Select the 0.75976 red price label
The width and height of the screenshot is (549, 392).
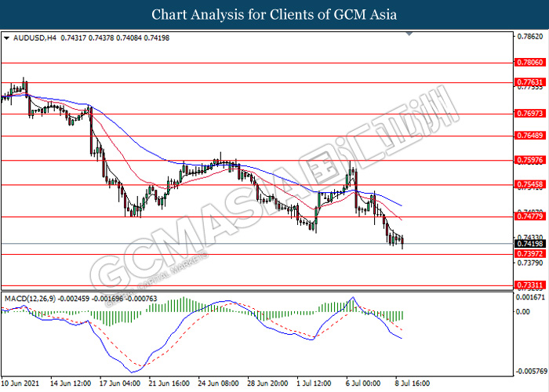(x=530, y=160)
